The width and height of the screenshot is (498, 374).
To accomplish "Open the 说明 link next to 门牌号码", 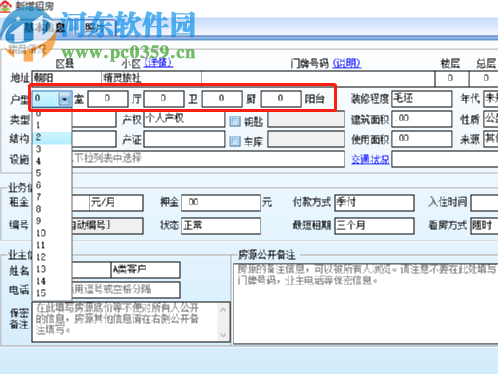I will pyautogui.click(x=347, y=63).
